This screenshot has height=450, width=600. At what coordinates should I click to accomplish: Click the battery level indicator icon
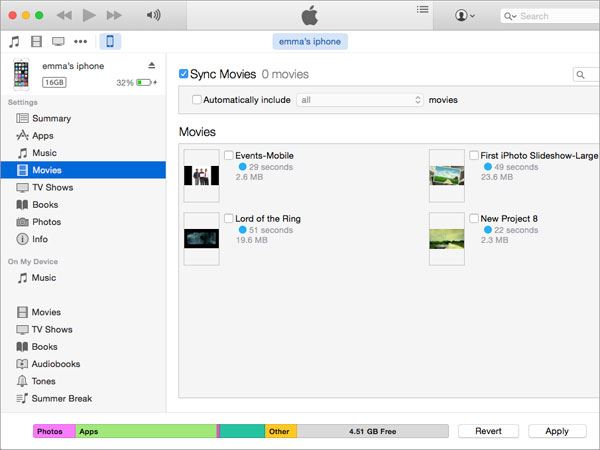[144, 82]
